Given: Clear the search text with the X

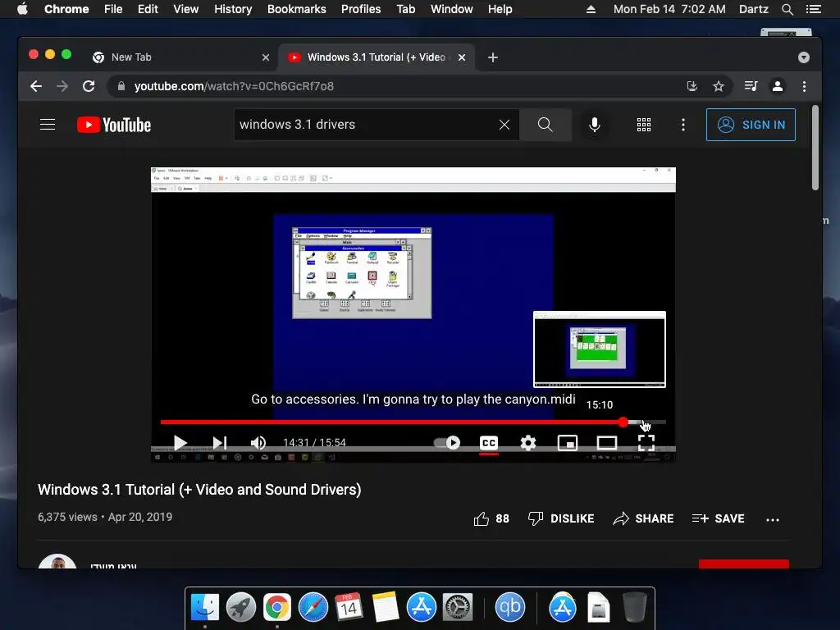Looking at the screenshot, I should pos(504,125).
